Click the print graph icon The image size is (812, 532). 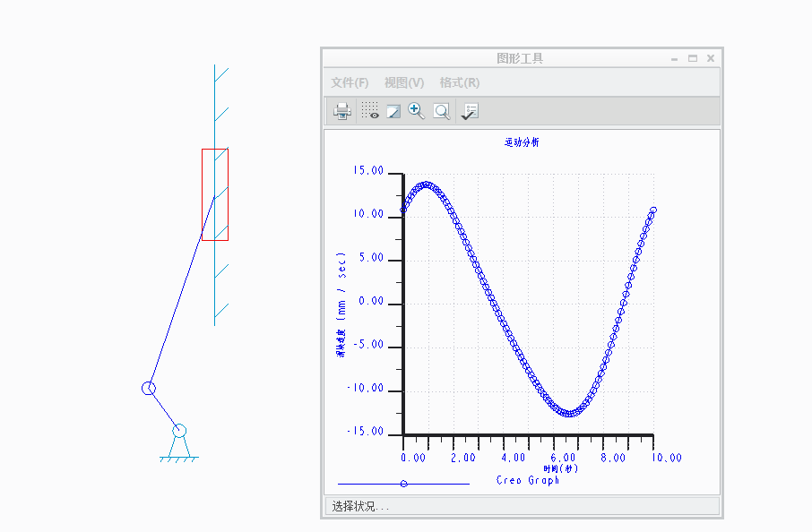[x=342, y=111]
